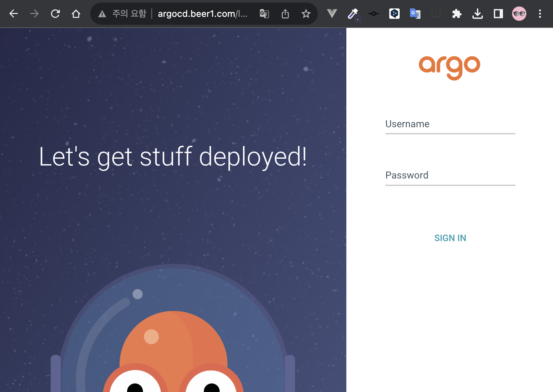Open the browser home page
The width and height of the screenshot is (553, 392).
76,14
